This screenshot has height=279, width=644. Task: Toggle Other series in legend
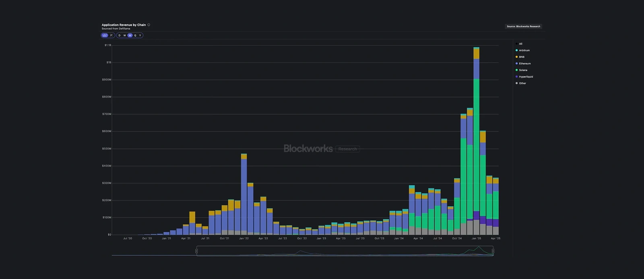click(522, 83)
